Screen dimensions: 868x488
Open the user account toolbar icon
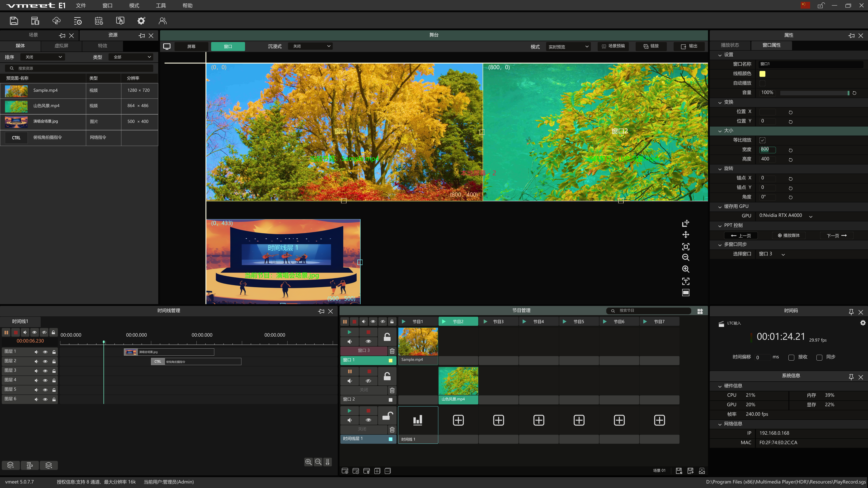[x=163, y=21]
